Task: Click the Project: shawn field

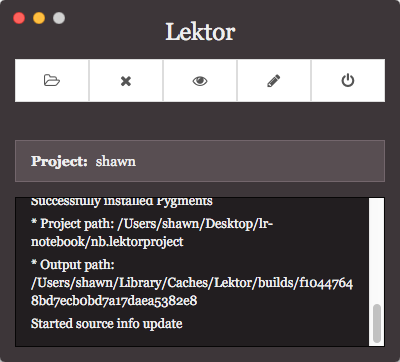Action: click(x=200, y=161)
